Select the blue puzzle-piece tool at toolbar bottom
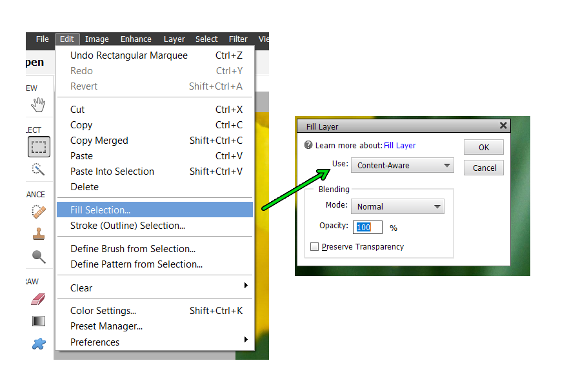569x392 pixels. tap(38, 344)
